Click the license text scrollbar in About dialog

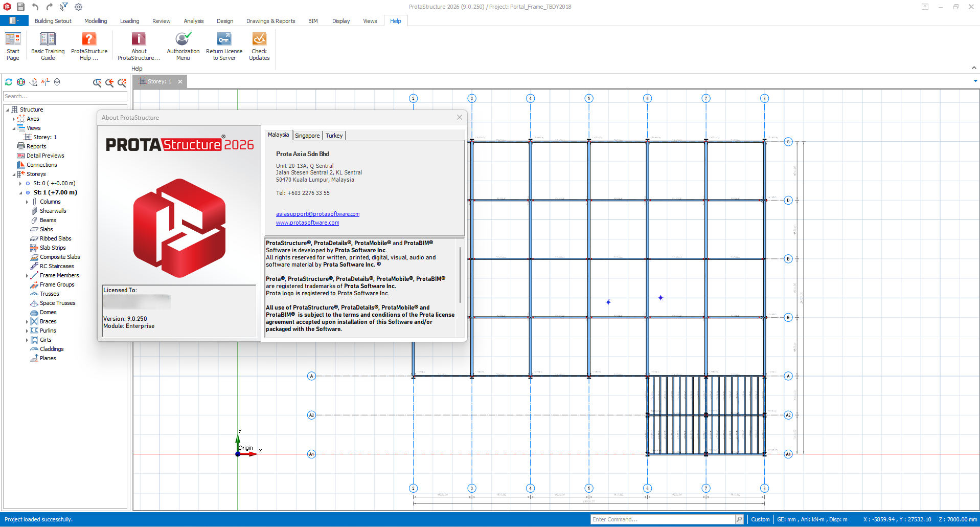(460, 275)
